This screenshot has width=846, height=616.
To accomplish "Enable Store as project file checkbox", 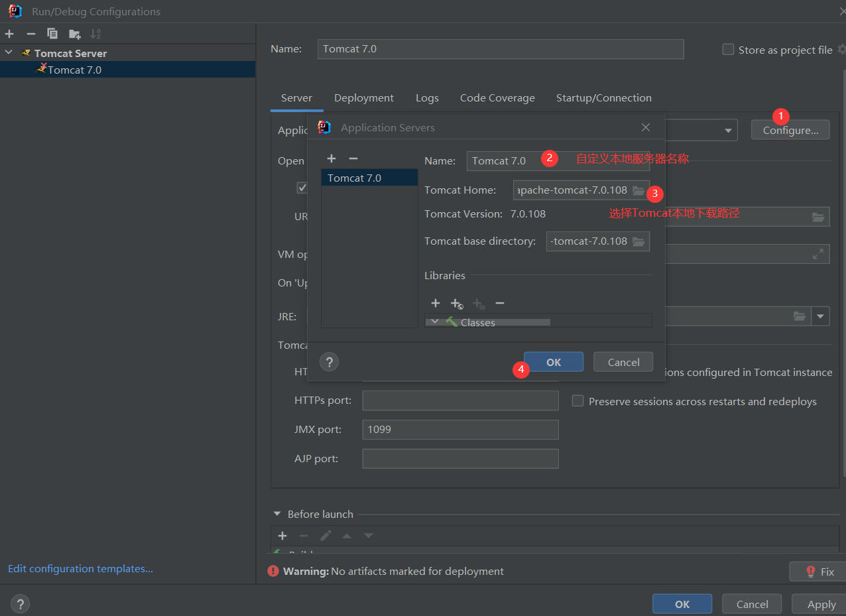I will 728,50.
